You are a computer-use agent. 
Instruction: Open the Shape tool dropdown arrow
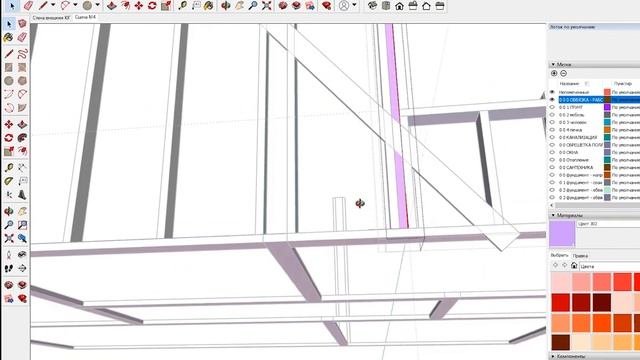[98, 5]
